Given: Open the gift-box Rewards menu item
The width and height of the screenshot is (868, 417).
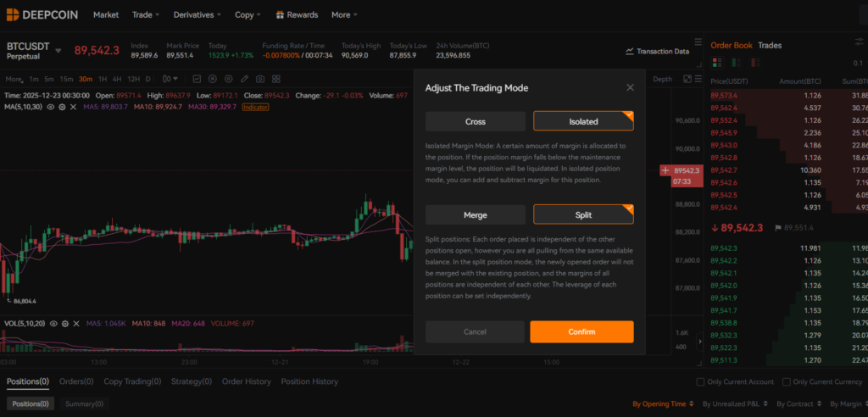Looking at the screenshot, I should point(298,15).
